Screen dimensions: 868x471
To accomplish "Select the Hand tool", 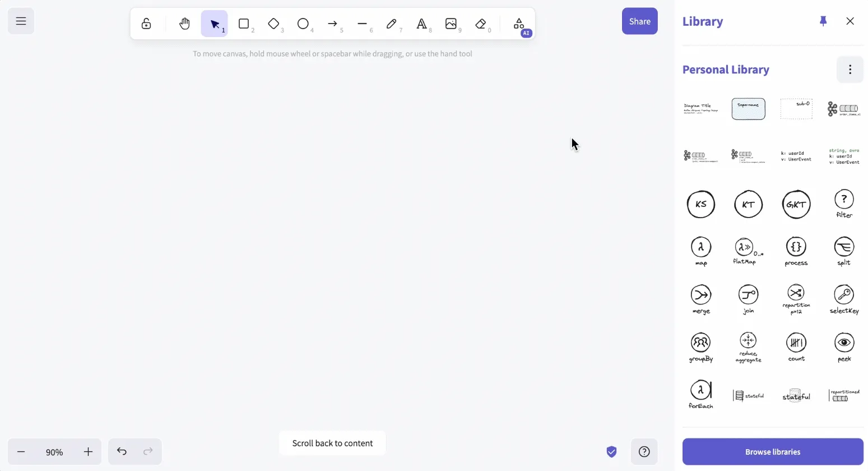I will [184, 24].
